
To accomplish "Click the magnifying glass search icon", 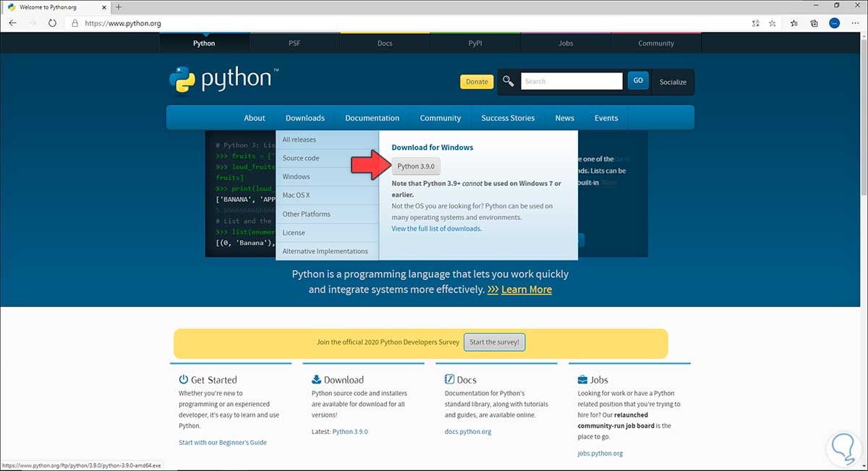I will tap(509, 81).
